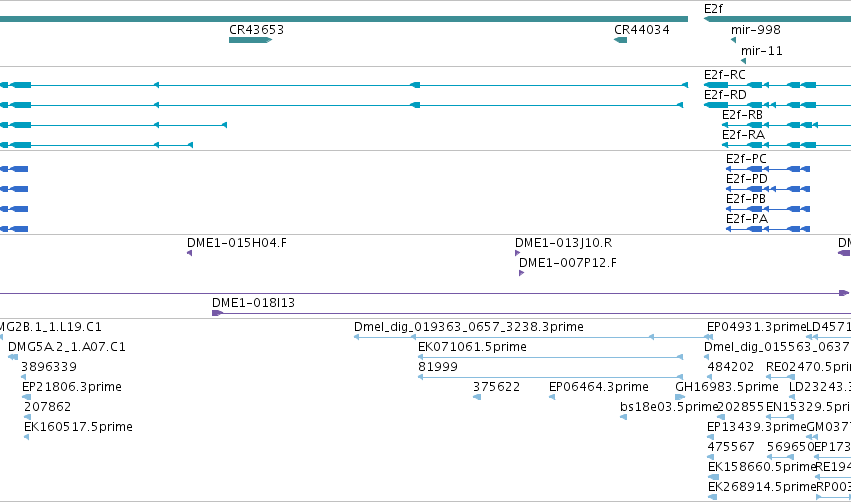
Task: Select the 3896339 feature label
Action: click(x=49, y=367)
